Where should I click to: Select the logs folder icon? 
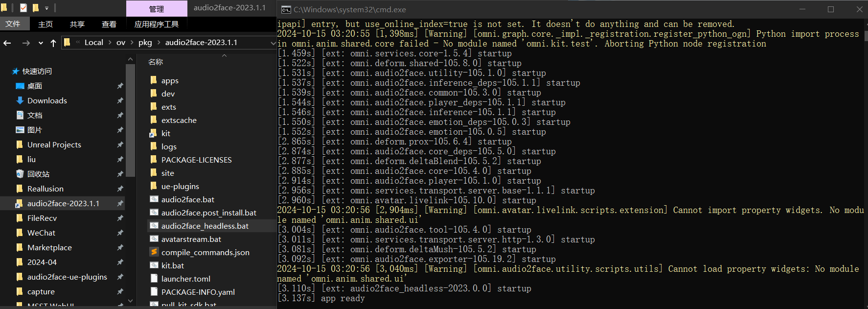[x=154, y=146]
